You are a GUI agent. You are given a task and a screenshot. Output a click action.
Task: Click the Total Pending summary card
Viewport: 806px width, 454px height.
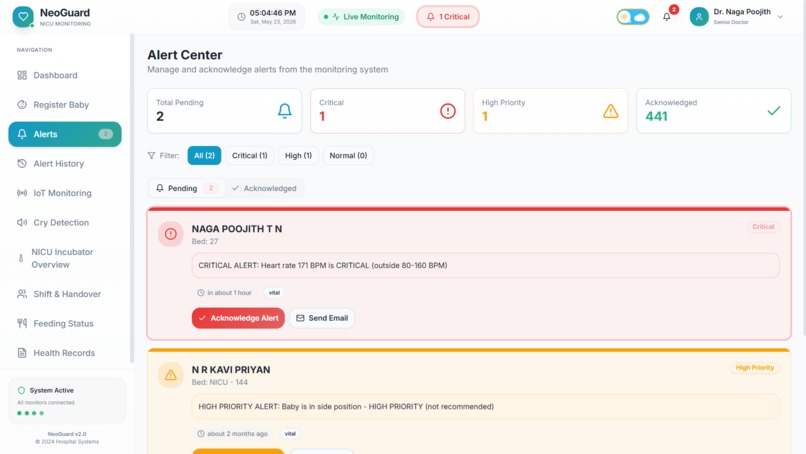pos(225,111)
